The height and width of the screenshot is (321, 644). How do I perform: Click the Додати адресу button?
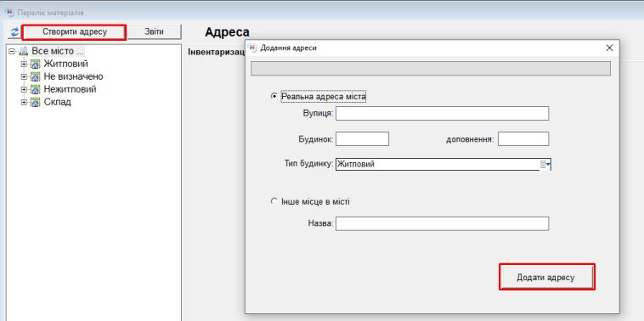[x=545, y=278]
